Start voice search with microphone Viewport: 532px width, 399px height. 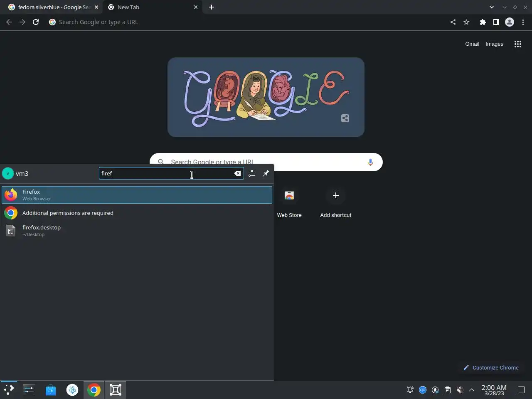(x=370, y=162)
